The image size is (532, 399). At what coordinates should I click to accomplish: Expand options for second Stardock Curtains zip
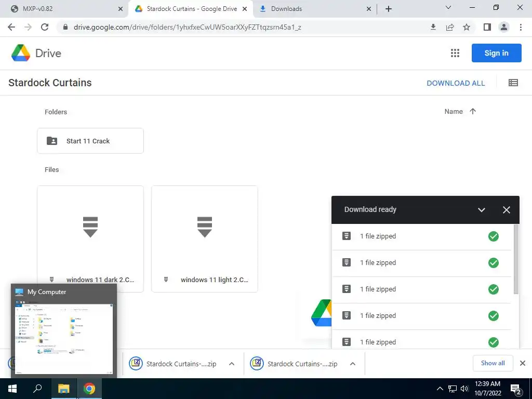click(x=353, y=364)
